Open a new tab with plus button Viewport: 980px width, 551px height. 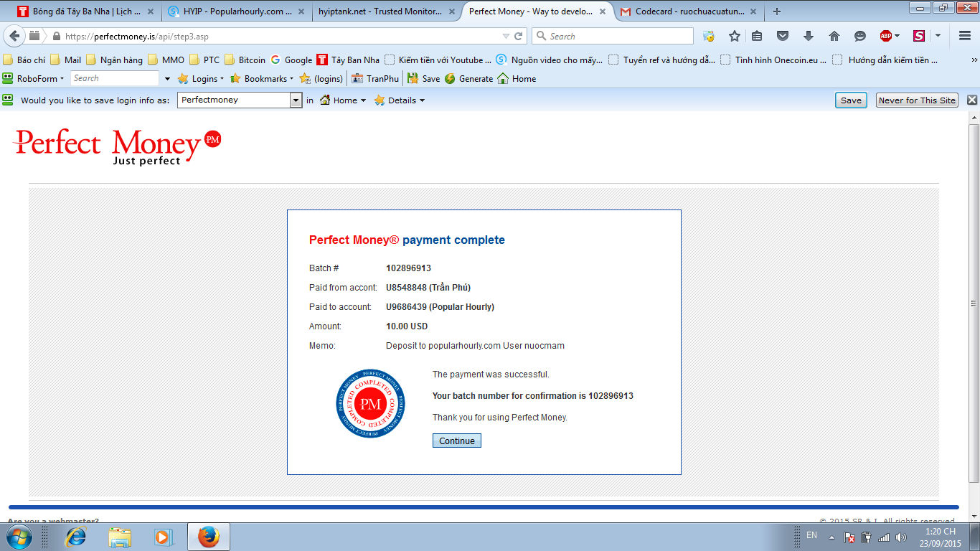click(x=777, y=11)
